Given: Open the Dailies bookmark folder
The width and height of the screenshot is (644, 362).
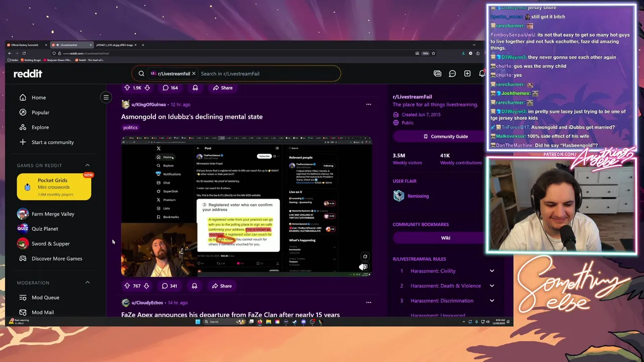Looking at the screenshot, I should tap(13, 60).
